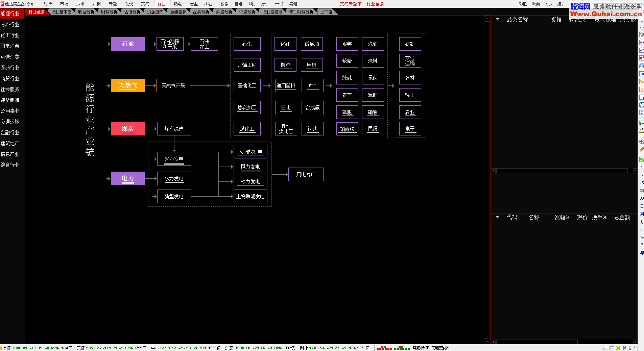Click the blue arrow export icon in right toolbar

(641, 141)
